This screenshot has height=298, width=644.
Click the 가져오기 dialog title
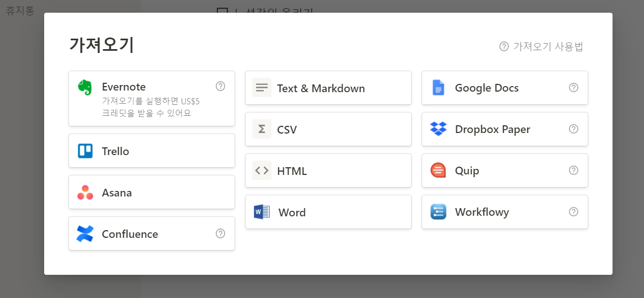coord(102,45)
